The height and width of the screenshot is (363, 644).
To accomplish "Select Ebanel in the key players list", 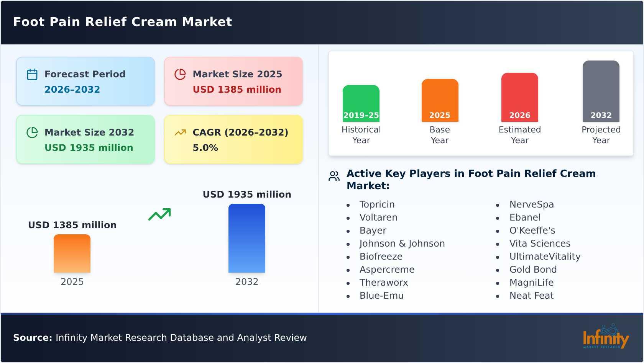I will (x=525, y=217).
